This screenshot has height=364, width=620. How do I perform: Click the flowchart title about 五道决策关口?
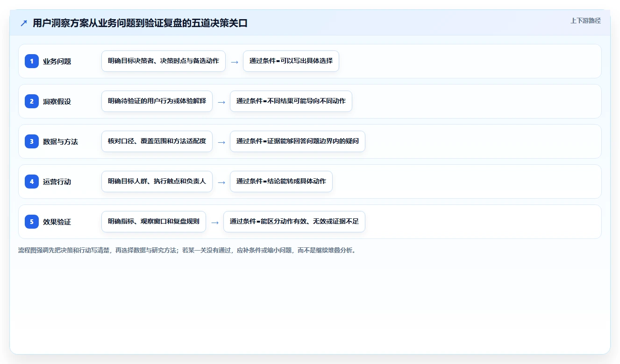pos(140,23)
